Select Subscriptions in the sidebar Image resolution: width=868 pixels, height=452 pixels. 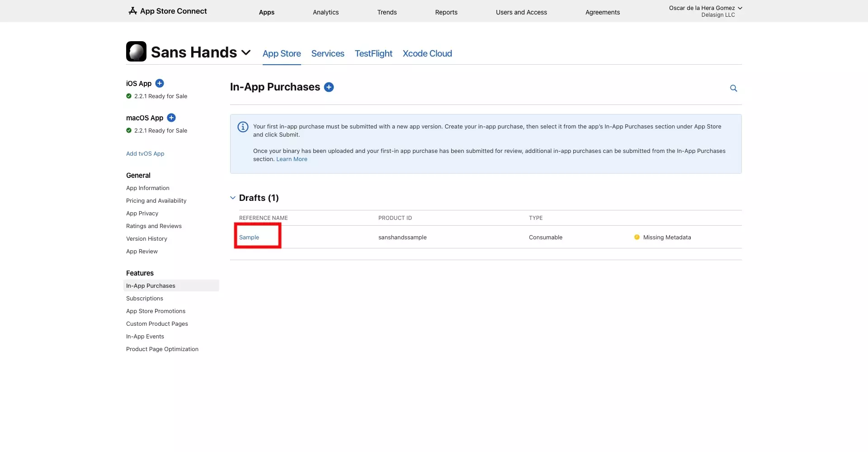144,298
